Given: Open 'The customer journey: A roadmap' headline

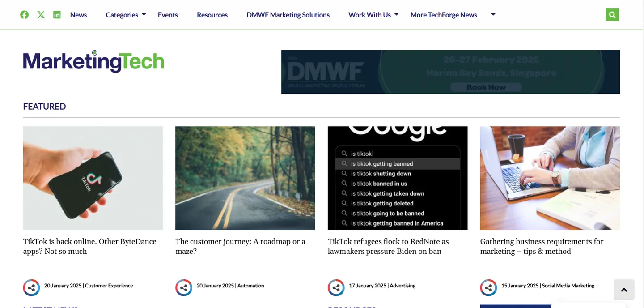Looking at the screenshot, I should [240, 246].
